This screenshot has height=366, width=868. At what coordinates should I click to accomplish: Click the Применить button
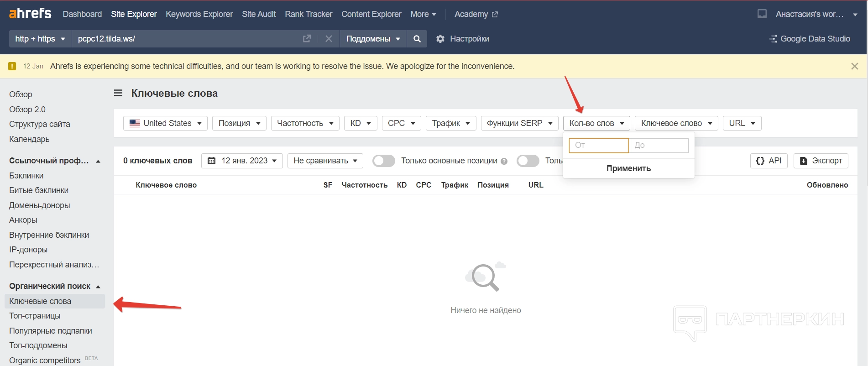pyautogui.click(x=628, y=168)
